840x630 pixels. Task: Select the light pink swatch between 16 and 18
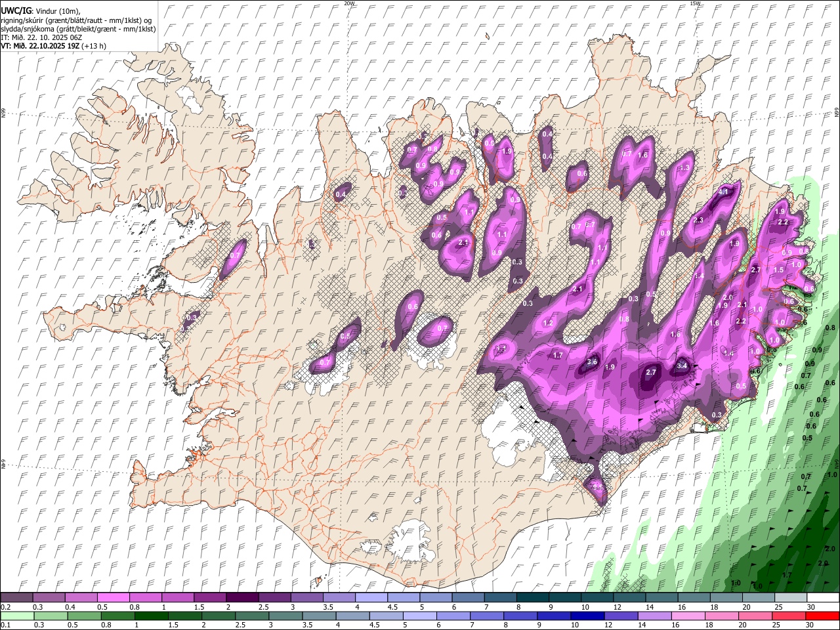[689, 616]
